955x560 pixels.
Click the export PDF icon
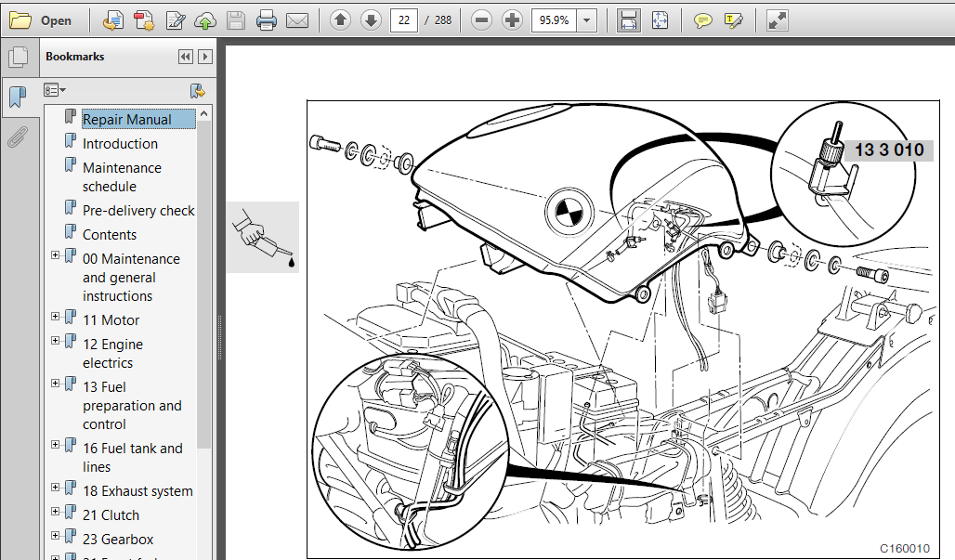pyautogui.click(x=112, y=20)
